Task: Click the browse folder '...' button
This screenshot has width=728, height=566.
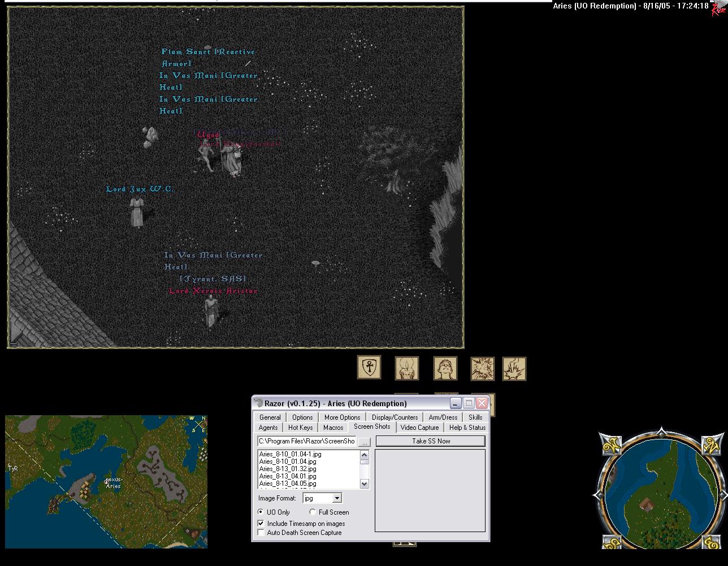Action: [365, 441]
